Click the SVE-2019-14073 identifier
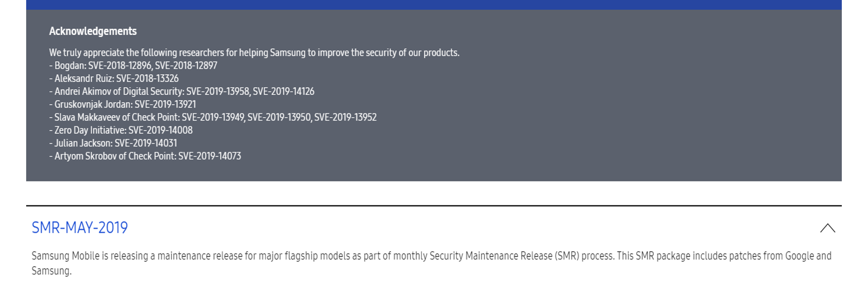868x303 pixels. tap(209, 156)
